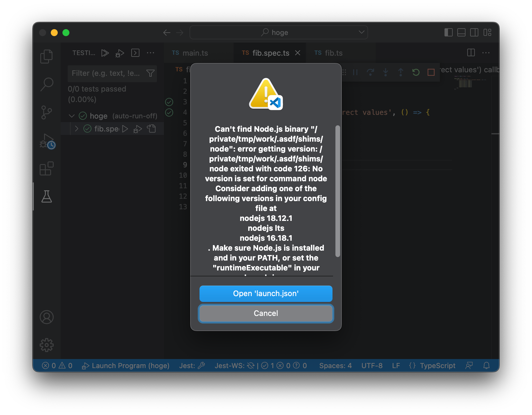Viewport: 532px width, 415px height.
Task: Open the Manage gear menu
Action: (x=46, y=345)
